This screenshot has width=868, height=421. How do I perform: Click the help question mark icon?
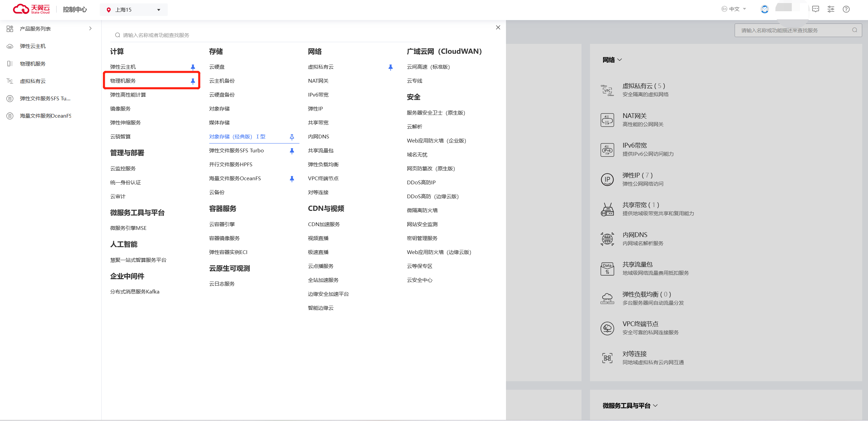(x=846, y=9)
